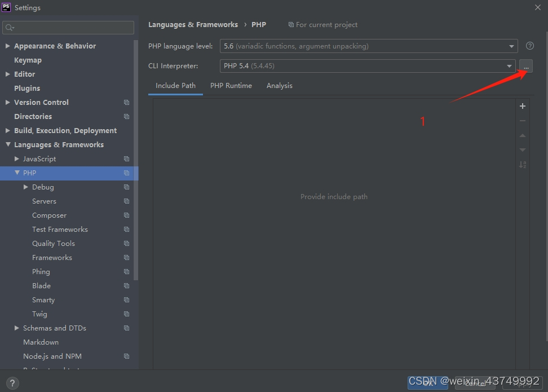
Task: Open CLI interpreters with the ... browse button
Action: click(x=525, y=65)
